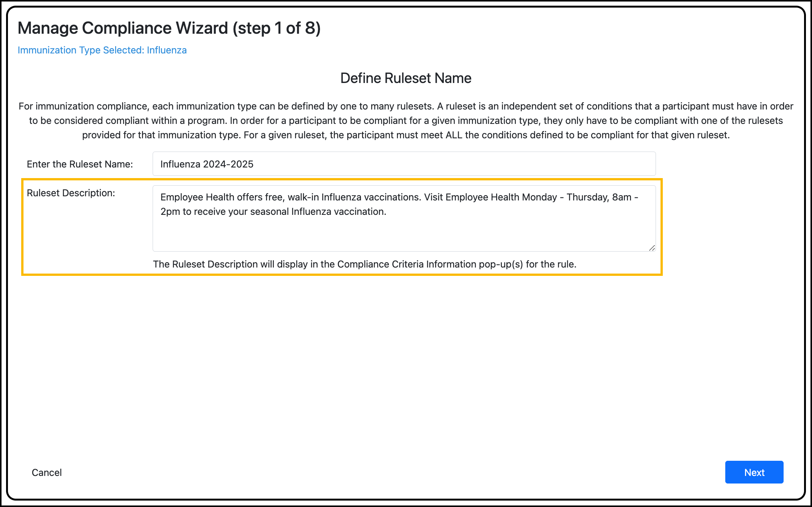
Task: Click the Next button
Action: pyautogui.click(x=754, y=472)
